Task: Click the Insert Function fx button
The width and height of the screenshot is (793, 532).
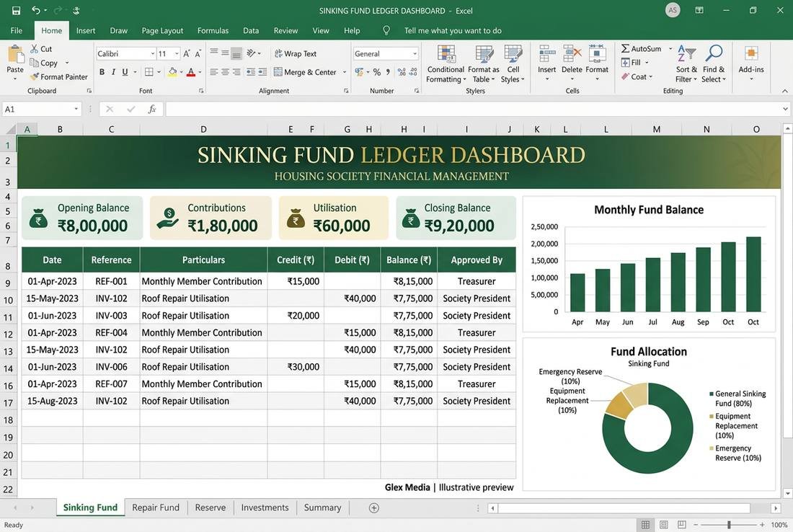Action: click(x=151, y=109)
